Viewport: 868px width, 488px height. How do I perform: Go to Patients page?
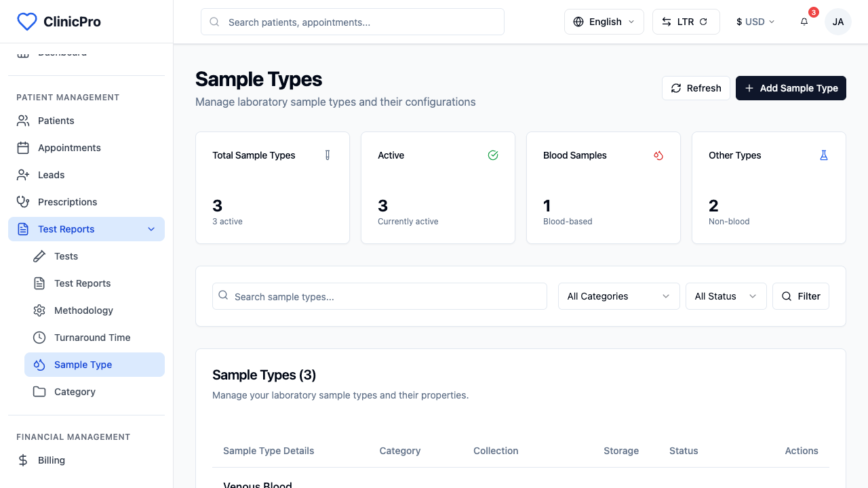(x=86, y=121)
